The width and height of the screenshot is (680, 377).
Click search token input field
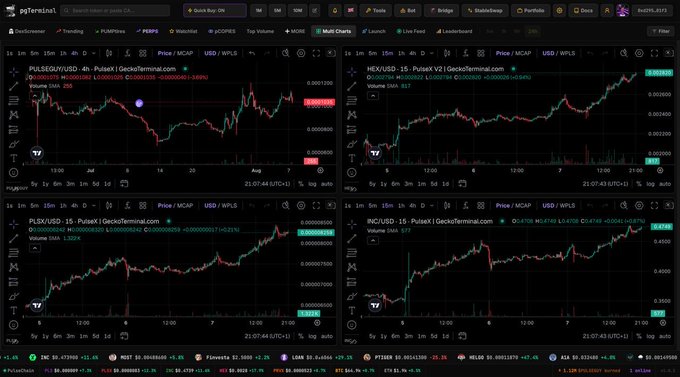pos(115,10)
